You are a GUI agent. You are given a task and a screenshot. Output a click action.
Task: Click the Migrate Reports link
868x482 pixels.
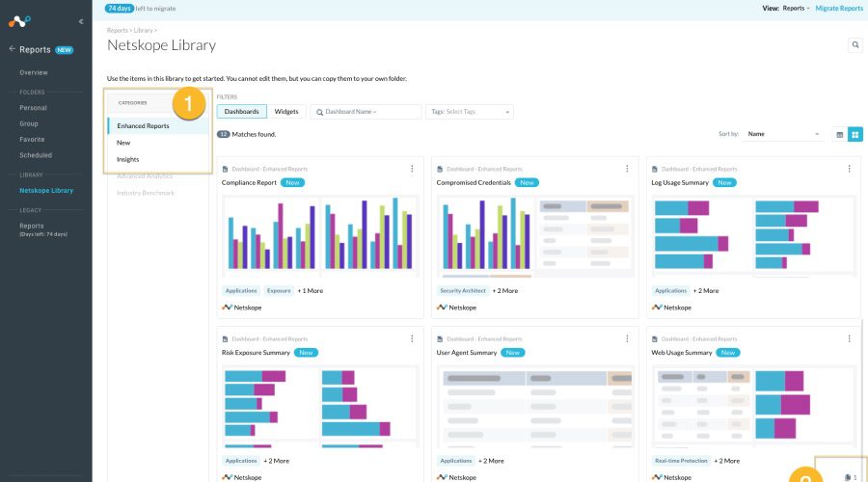click(839, 9)
